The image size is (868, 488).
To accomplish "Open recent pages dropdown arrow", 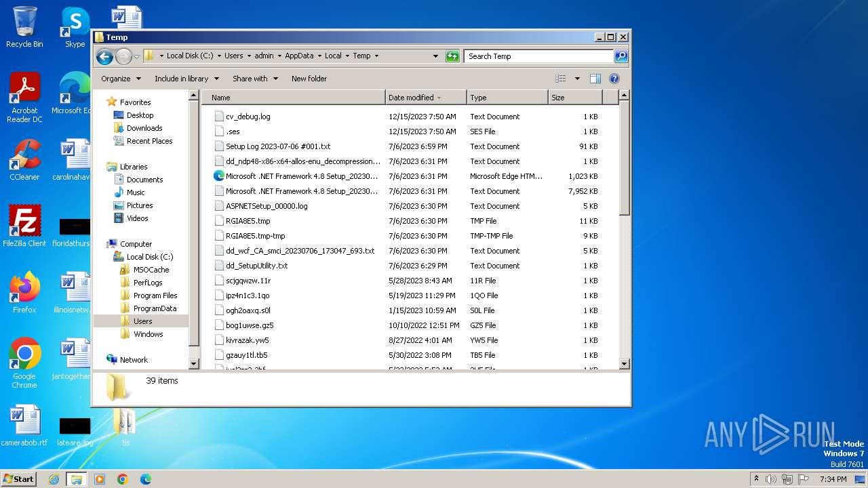I will pos(136,56).
